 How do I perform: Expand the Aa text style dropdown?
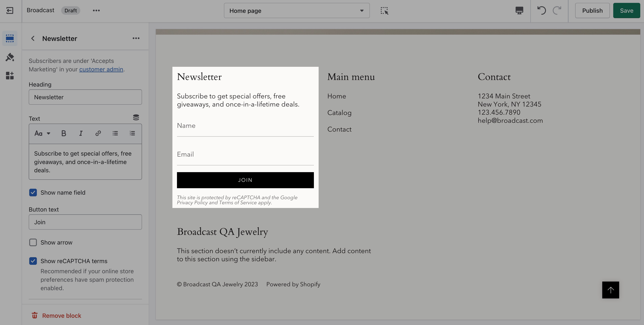click(x=42, y=133)
